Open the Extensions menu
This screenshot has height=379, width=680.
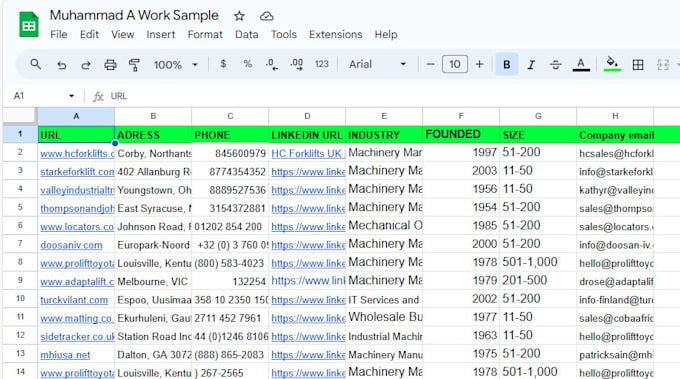click(335, 34)
